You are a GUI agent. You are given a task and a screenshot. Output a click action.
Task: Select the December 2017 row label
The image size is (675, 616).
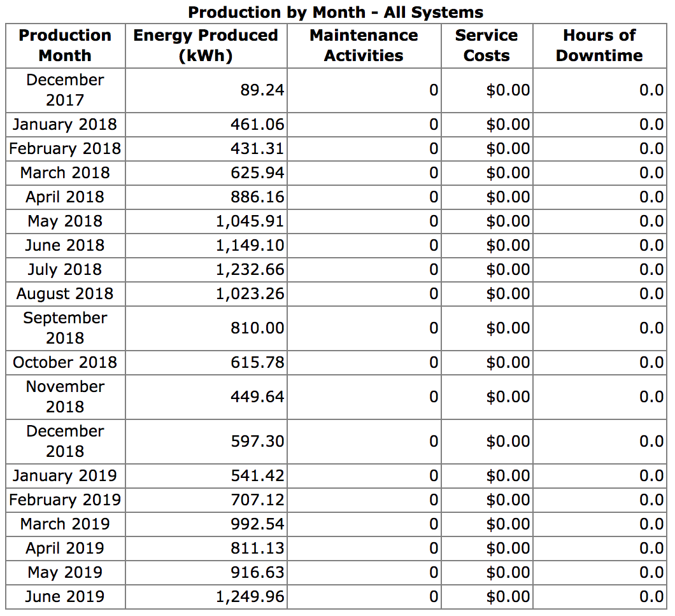(x=65, y=90)
